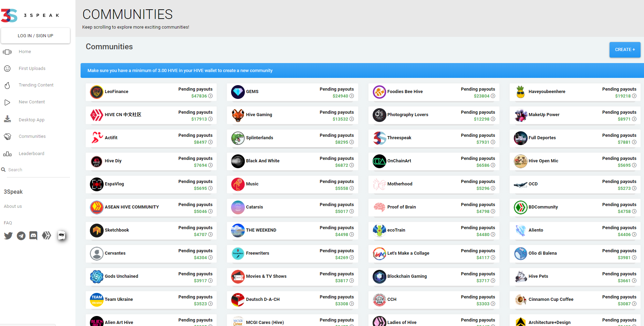This screenshot has height=326, width=644.
Task: Open the Motherhood community
Action: [x=434, y=184]
